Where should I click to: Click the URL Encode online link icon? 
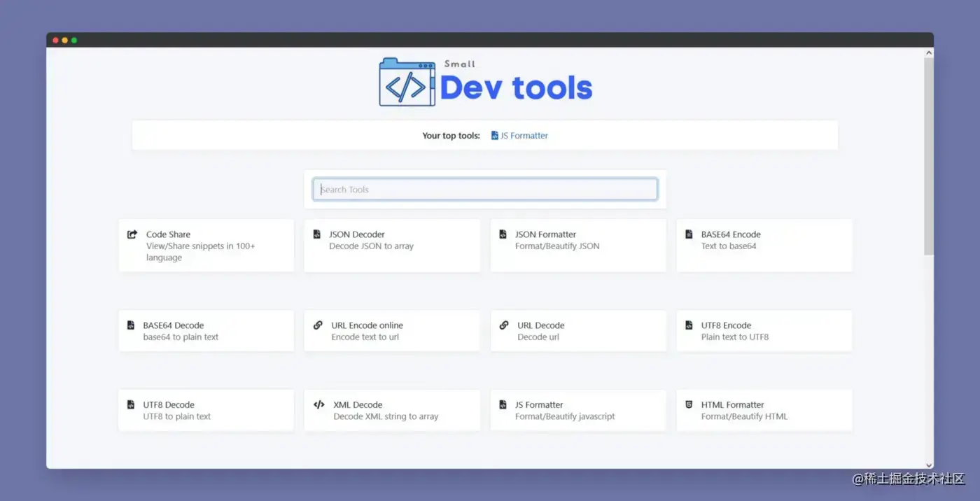click(x=318, y=325)
